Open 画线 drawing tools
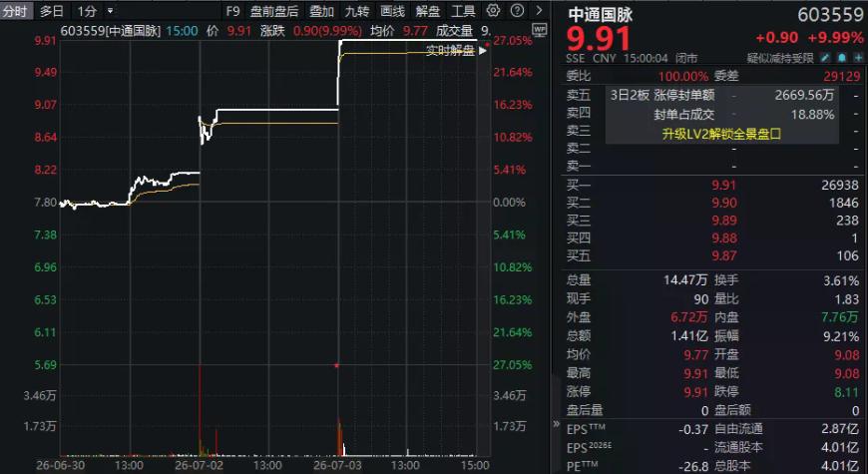The image size is (868, 474). 392,11
